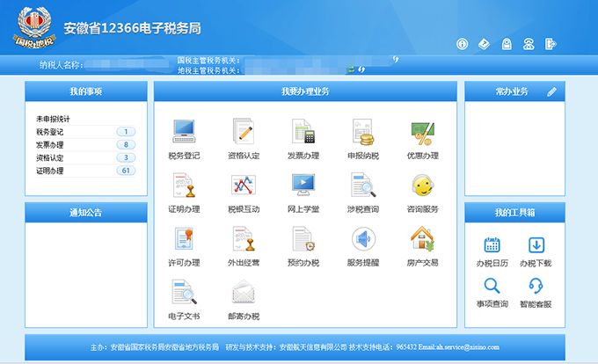This screenshot has width=598, height=364.
Task: Open 邮寄办税 envelope icon
Action: click(244, 291)
